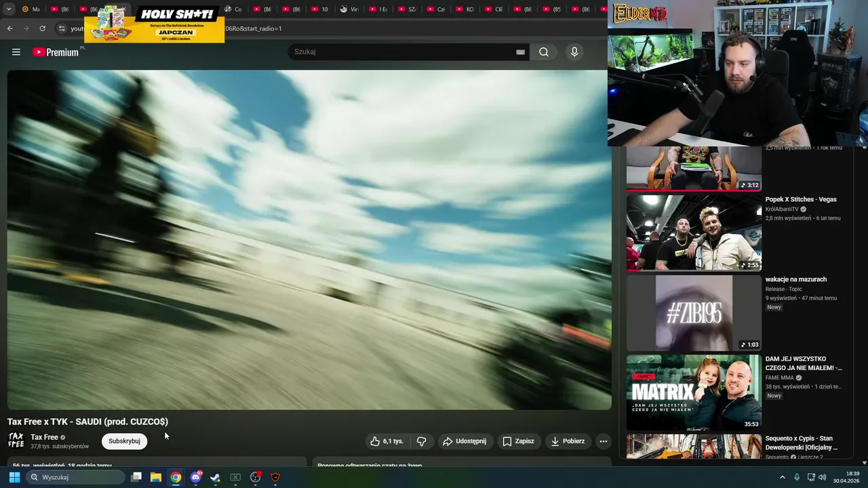Download the video with Pobierz
This screenshot has width=868, height=488.
pyautogui.click(x=568, y=441)
